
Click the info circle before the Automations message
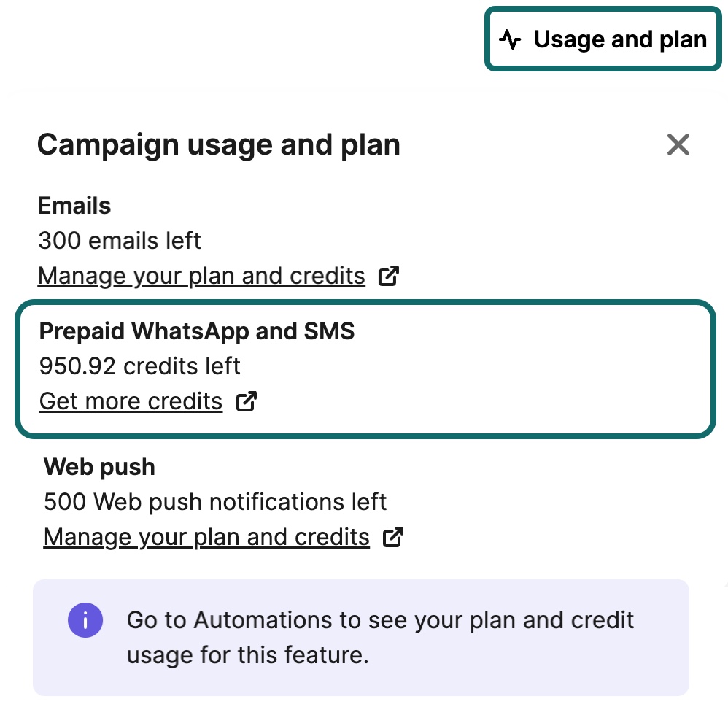point(85,619)
